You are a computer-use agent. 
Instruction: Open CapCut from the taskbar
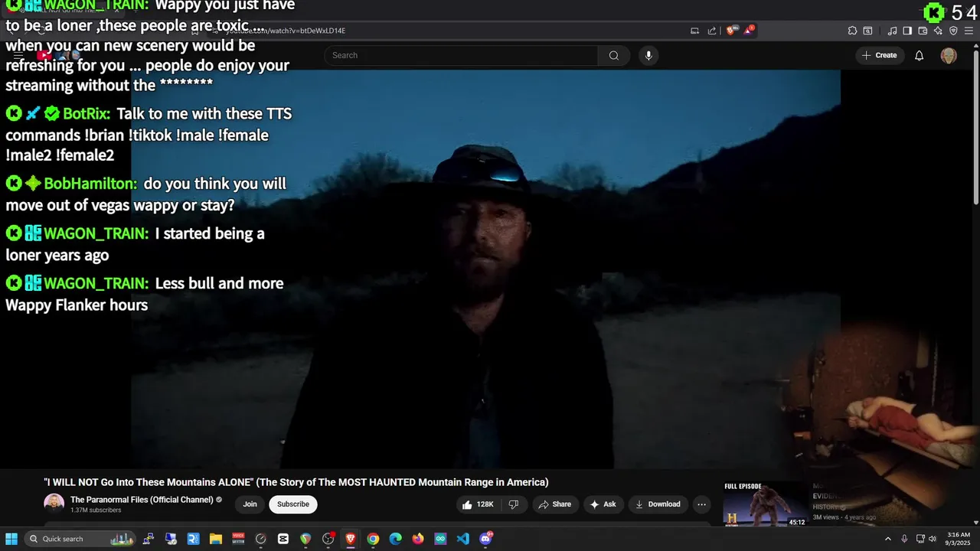283,539
